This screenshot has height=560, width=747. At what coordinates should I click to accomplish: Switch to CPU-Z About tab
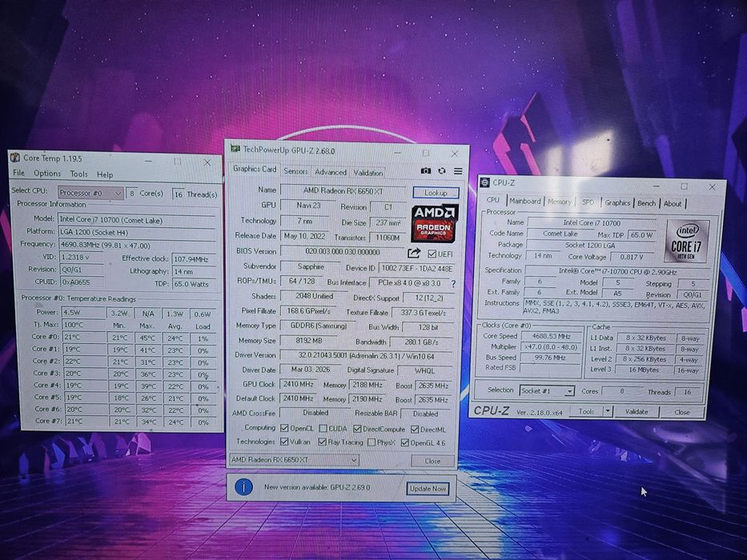pos(673,203)
